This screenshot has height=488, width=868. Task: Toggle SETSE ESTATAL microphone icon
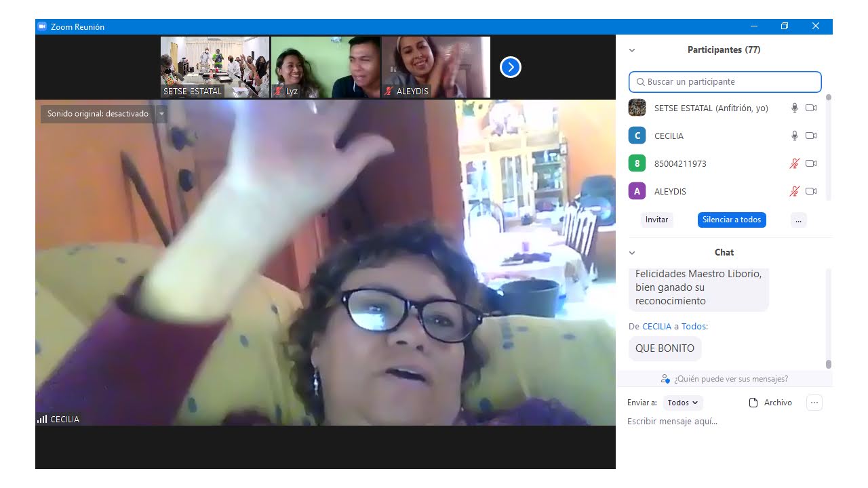(795, 108)
